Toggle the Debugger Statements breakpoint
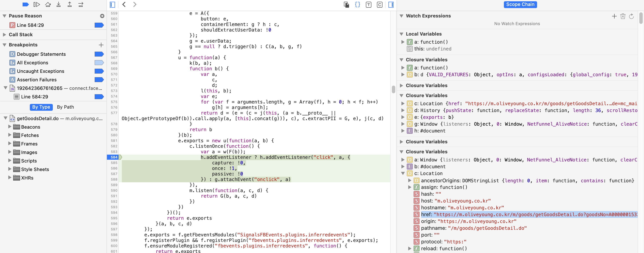The height and width of the screenshot is (253, 644). (99, 54)
